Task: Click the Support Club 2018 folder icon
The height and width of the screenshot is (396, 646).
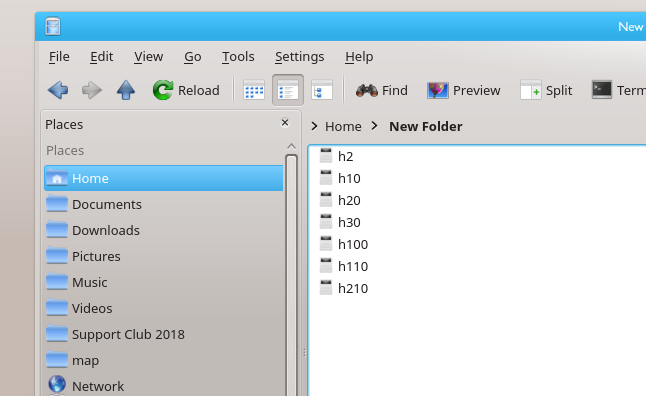Action: [x=57, y=333]
